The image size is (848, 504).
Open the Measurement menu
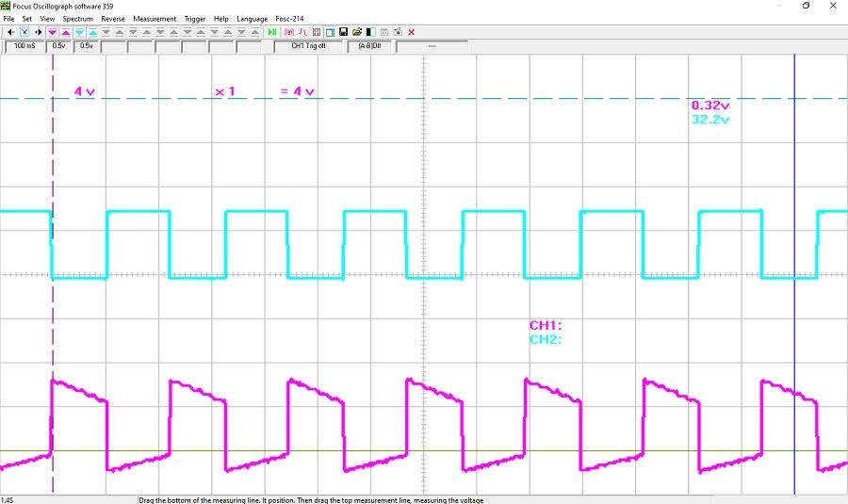click(x=155, y=19)
